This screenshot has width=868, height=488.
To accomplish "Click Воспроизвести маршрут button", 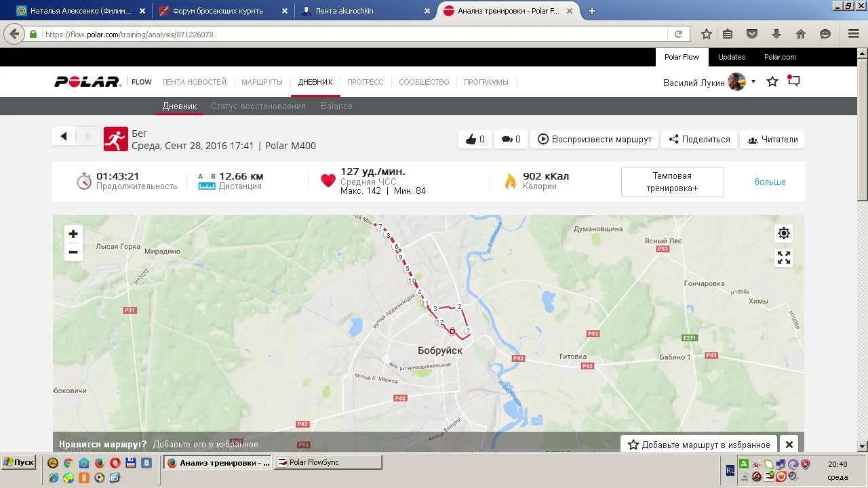I will pos(595,139).
